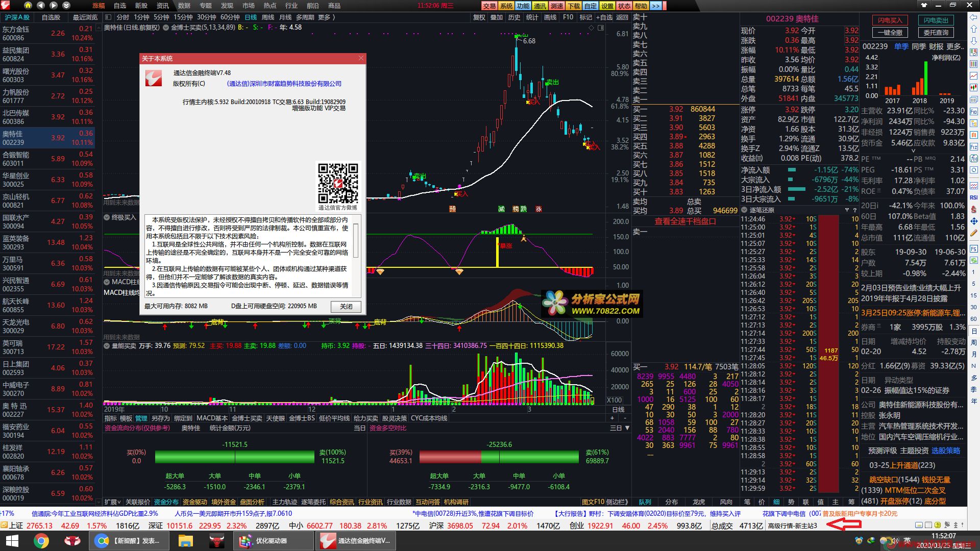
Task: Open 优化驱动器 taskbar window
Action: pos(274,541)
